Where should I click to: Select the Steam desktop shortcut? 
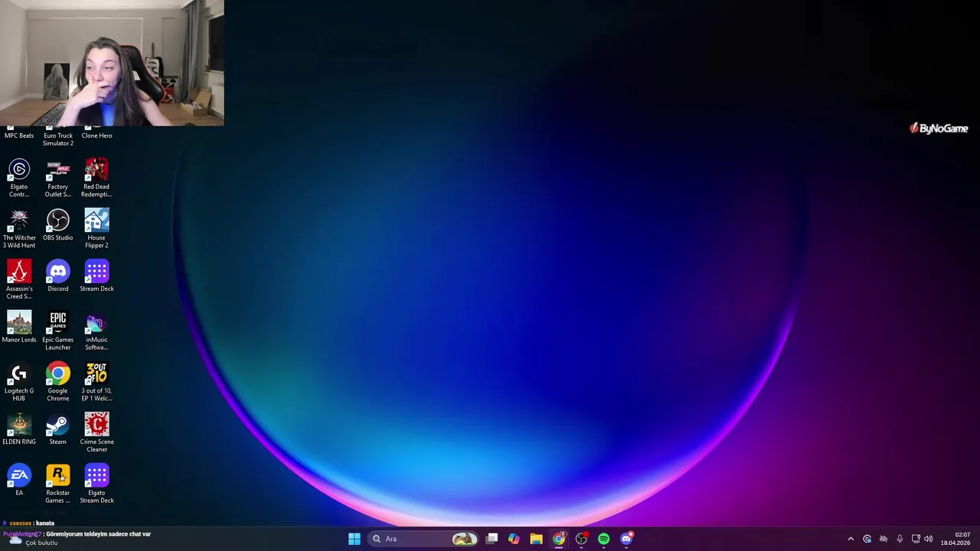pyautogui.click(x=57, y=430)
